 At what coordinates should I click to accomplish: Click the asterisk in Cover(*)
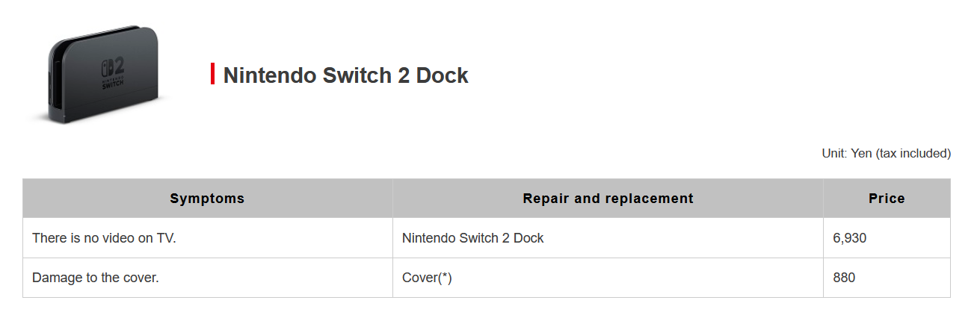[444, 276]
